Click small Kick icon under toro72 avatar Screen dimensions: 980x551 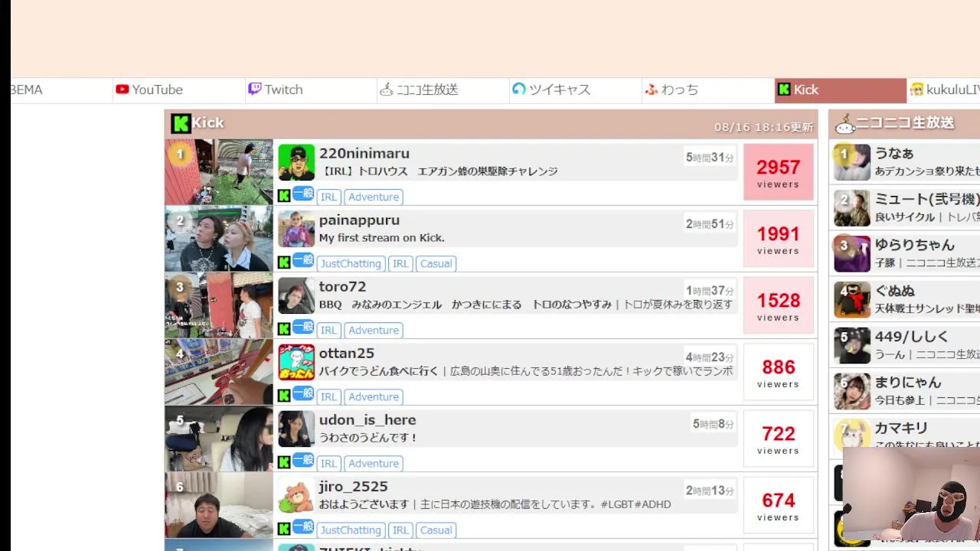(284, 329)
